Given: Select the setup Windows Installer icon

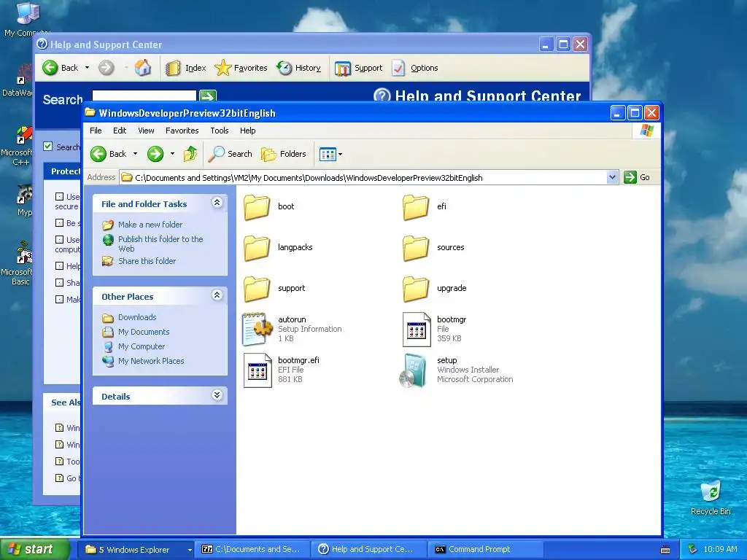Looking at the screenshot, I should pyautogui.click(x=413, y=371).
